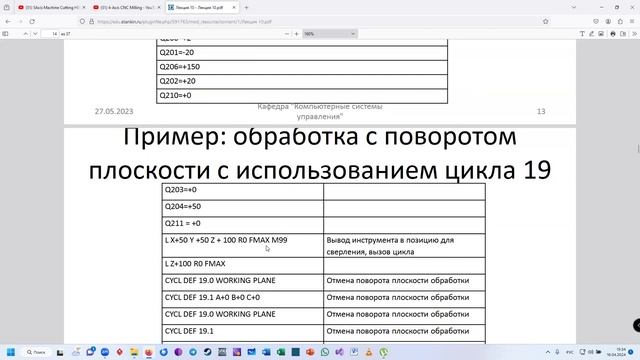Open Excel from the taskbar
This screenshot has width=640, height=360.
[281, 352]
